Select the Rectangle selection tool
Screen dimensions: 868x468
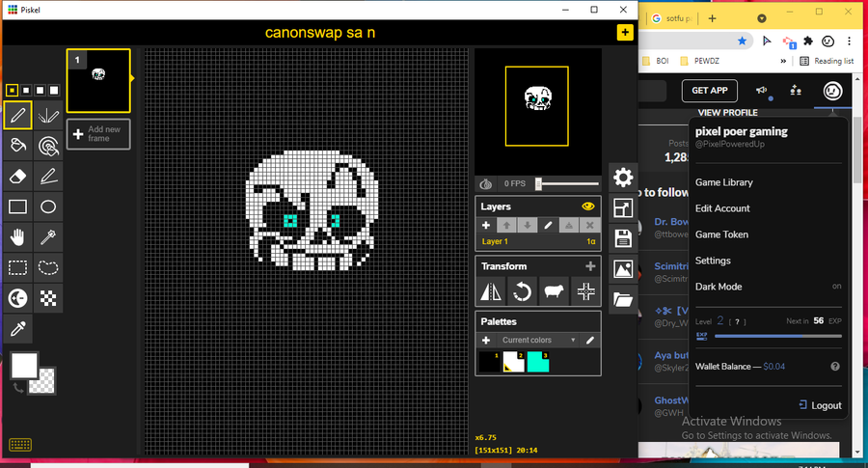[x=17, y=267]
